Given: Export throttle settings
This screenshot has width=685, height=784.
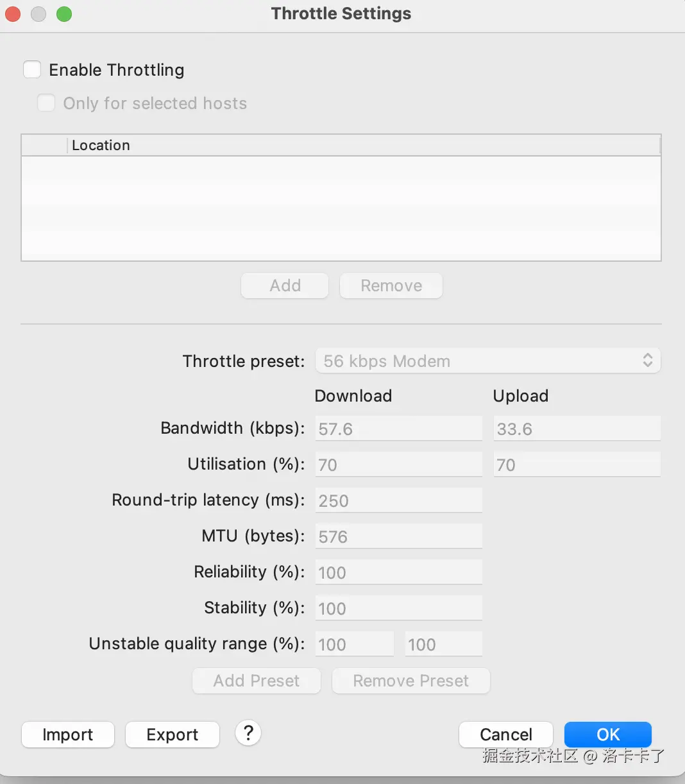Looking at the screenshot, I should [173, 735].
